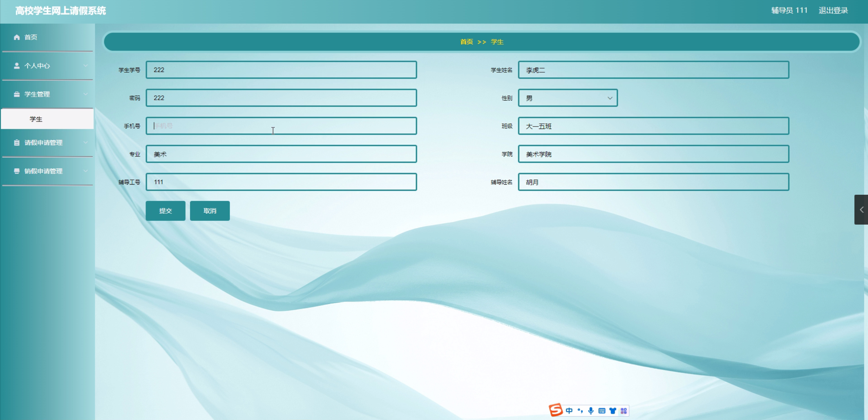Click the 提交 submit button
Image resolution: width=868 pixels, height=420 pixels.
click(166, 211)
